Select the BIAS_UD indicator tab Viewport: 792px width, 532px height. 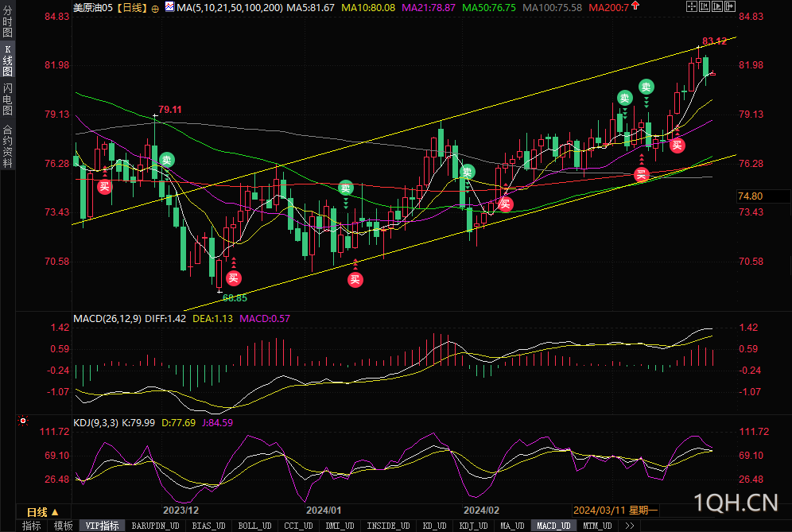pos(208,526)
